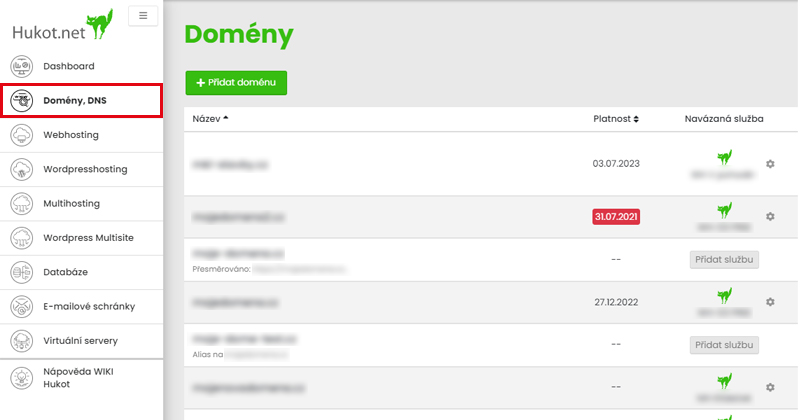
Task: Toggle the hamburger sidebar menu
Action: tap(143, 16)
